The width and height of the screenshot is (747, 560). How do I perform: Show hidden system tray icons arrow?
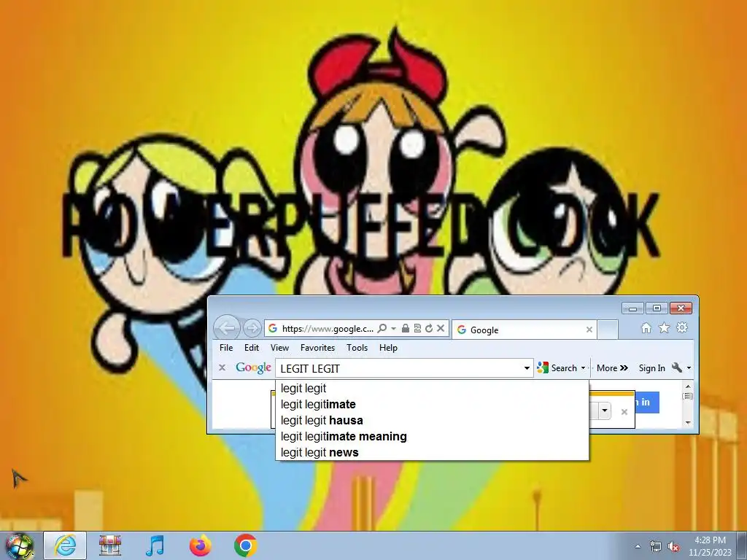(638, 546)
